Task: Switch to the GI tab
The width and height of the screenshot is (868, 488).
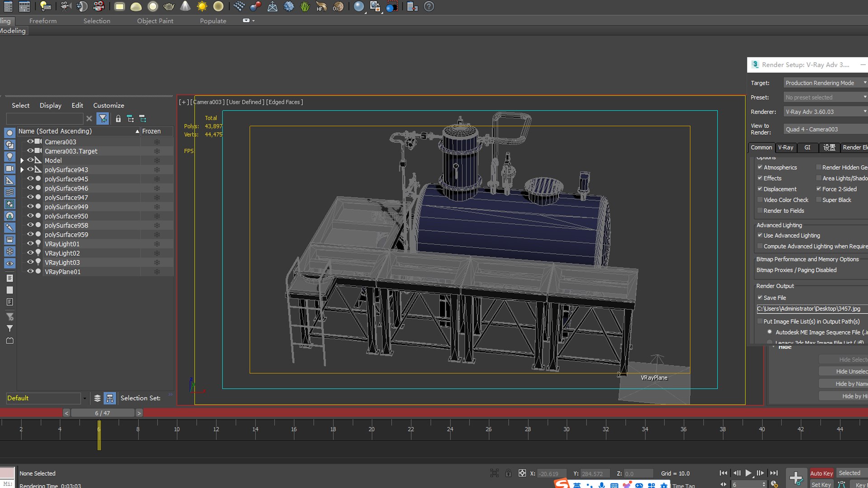Action: pos(807,148)
